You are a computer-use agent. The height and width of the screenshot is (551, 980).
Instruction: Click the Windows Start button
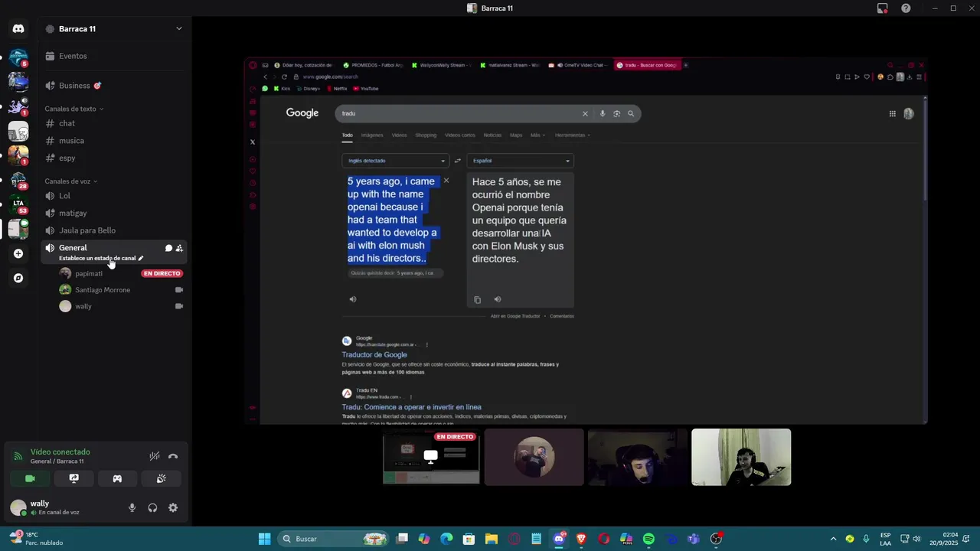tap(264, 539)
